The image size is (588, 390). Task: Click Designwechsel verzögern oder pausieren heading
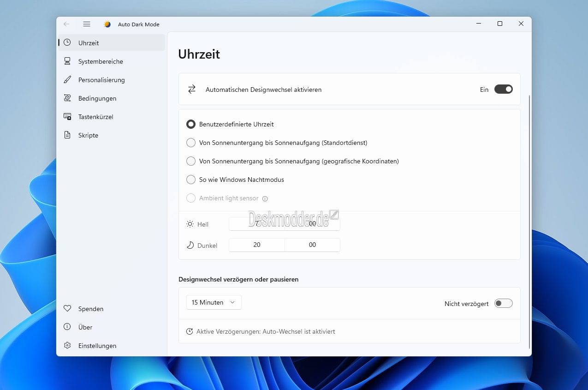tap(238, 279)
